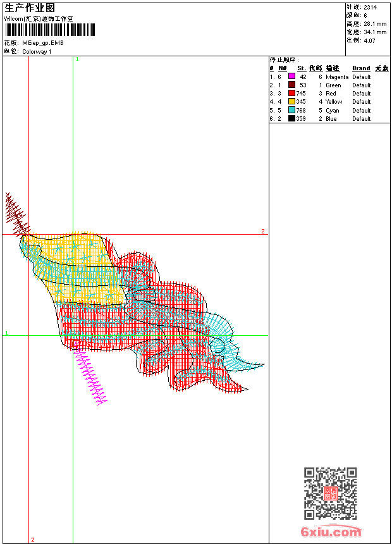392x544 pixels.
Task: Click the stitch count value 2314
Action: 371,7
